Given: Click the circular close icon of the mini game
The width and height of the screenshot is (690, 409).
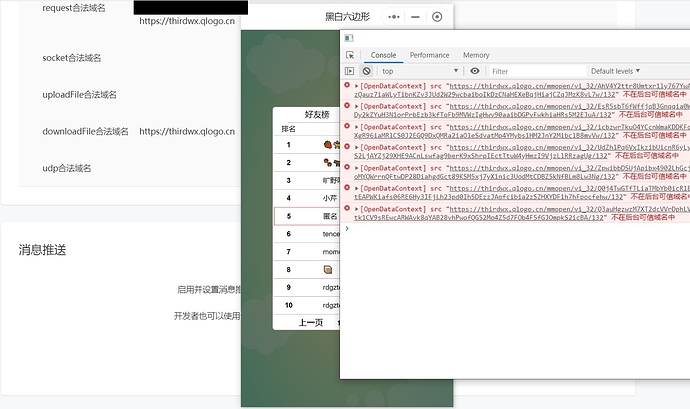Looking at the screenshot, I should tap(437, 17).
